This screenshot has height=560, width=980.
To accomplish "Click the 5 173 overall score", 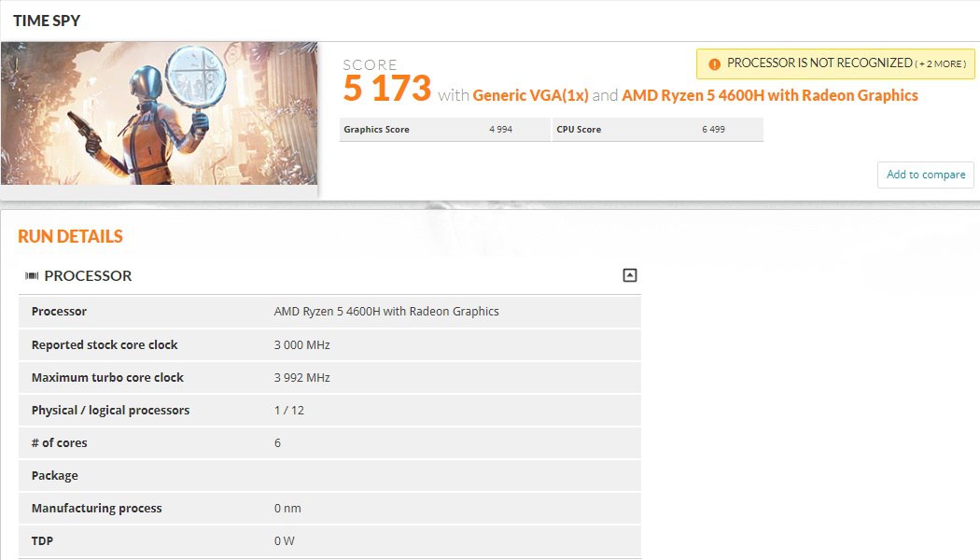I will [387, 88].
